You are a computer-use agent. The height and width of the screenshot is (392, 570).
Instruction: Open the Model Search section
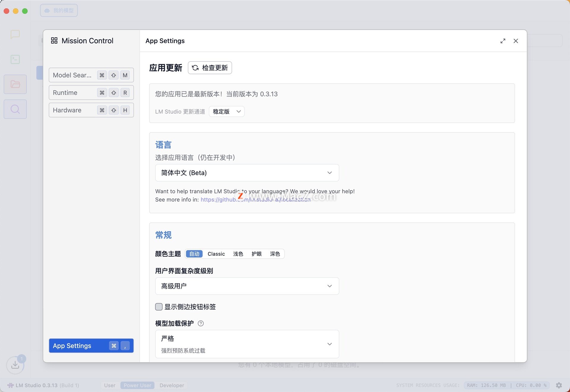91,75
